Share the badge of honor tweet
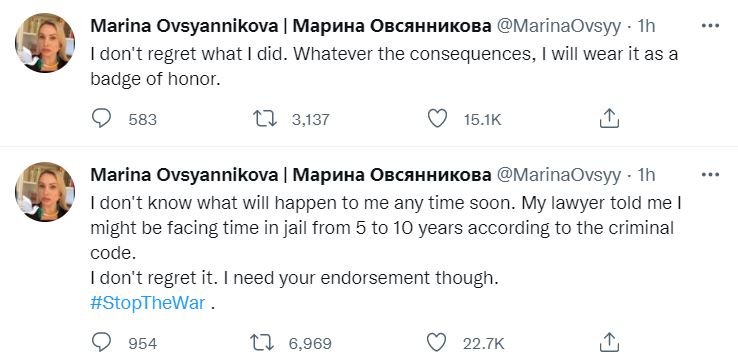This screenshot has width=738, height=364. (609, 118)
